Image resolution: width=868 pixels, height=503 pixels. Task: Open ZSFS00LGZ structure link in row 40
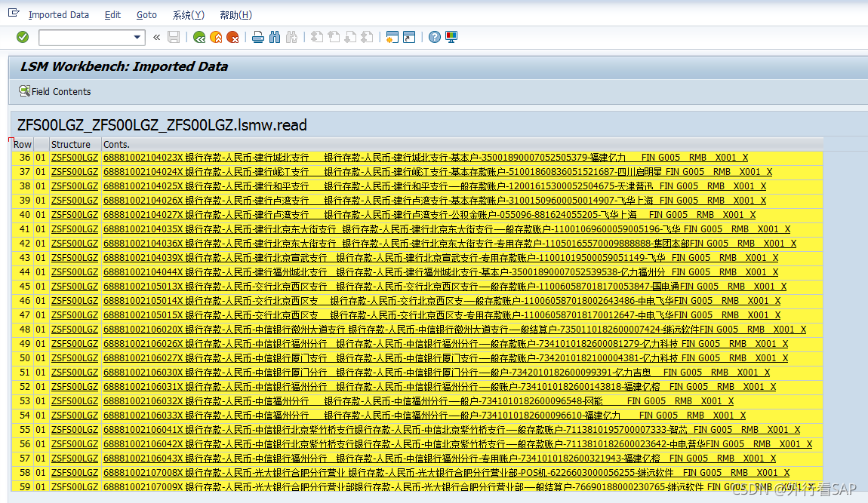pos(75,215)
